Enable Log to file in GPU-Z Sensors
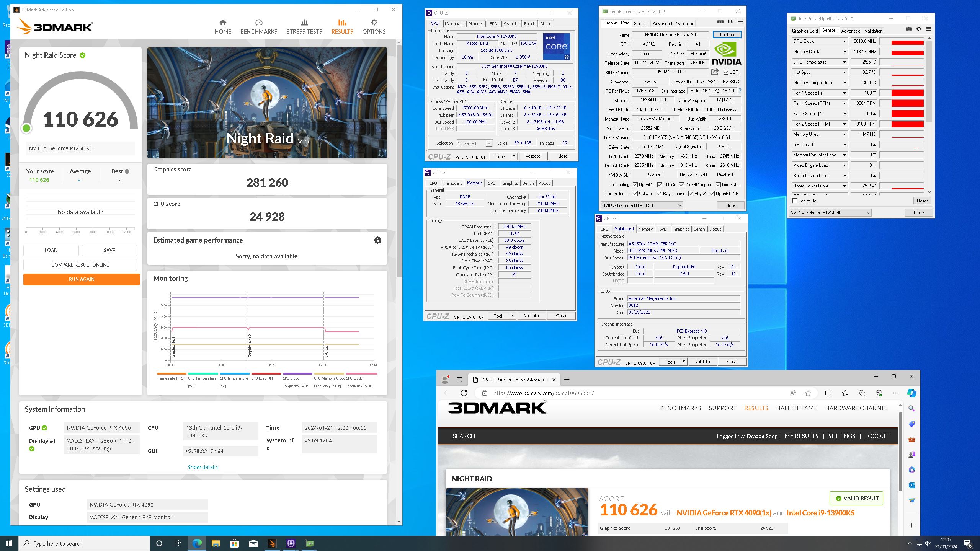Viewport: 980px width, 551px height. (x=795, y=201)
